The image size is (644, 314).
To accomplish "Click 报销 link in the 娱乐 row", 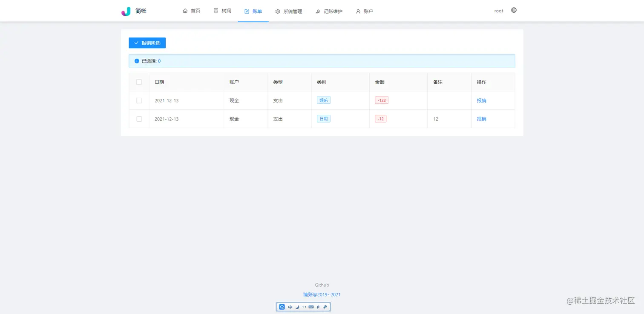I will (482, 100).
